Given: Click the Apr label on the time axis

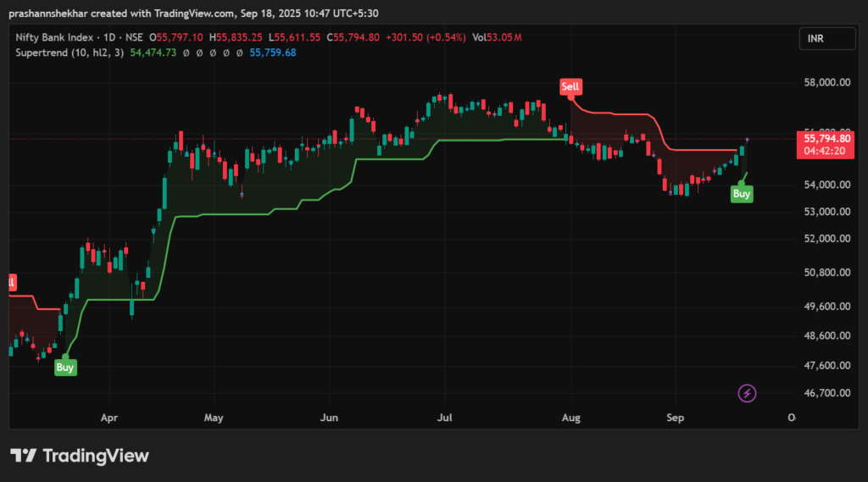Looking at the screenshot, I should tap(108, 418).
